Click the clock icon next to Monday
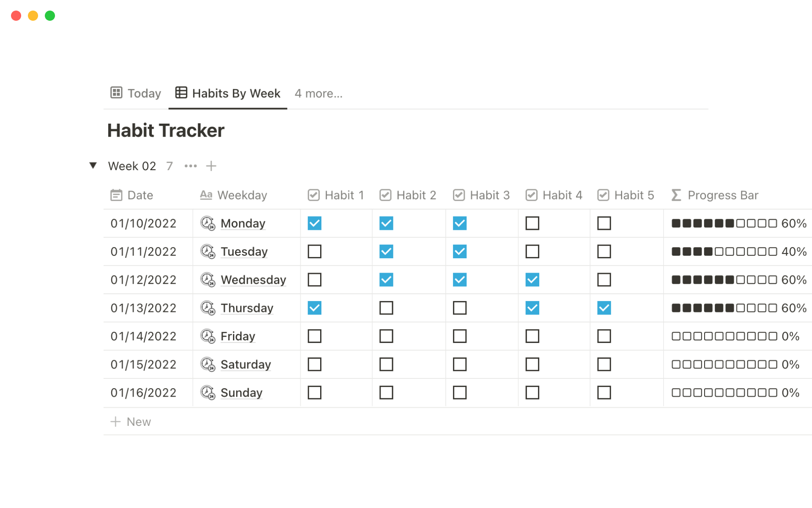Image resolution: width=812 pixels, height=508 pixels. 207,223
